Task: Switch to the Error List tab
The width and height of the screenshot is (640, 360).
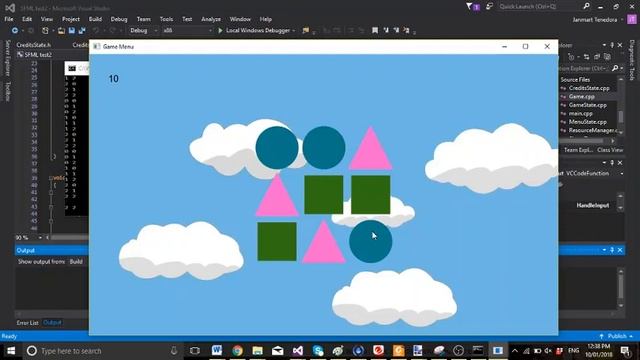Action: (27, 323)
